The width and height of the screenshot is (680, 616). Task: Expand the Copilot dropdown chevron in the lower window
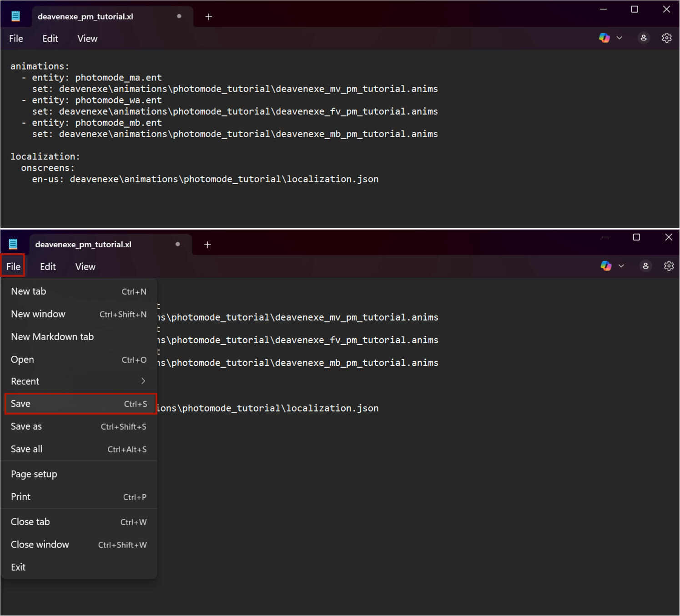click(621, 266)
